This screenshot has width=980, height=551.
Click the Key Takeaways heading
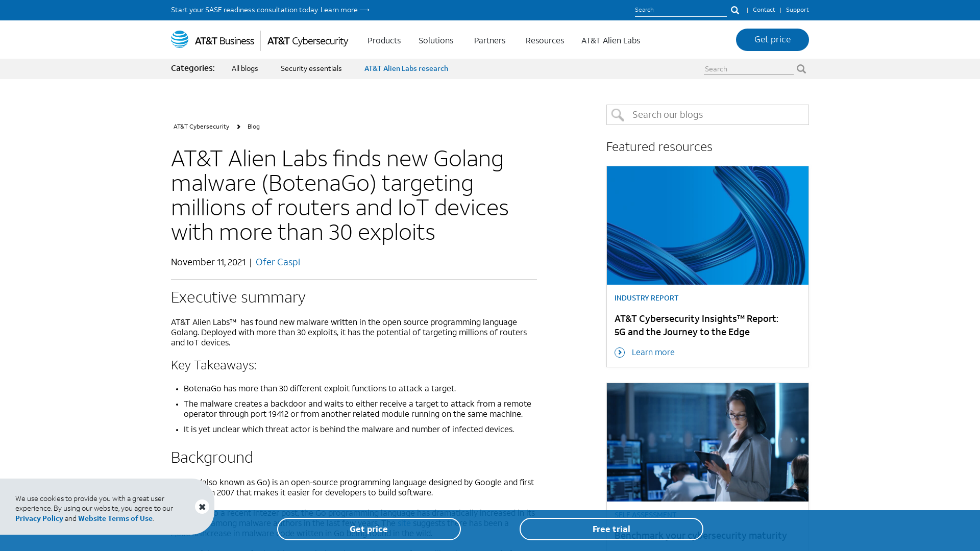[x=213, y=365]
